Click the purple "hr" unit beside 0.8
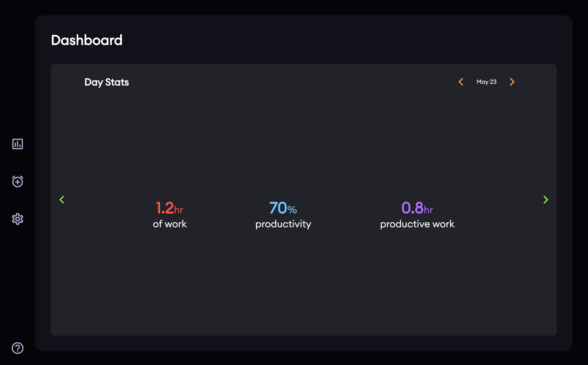The width and height of the screenshot is (588, 365). coord(428,210)
